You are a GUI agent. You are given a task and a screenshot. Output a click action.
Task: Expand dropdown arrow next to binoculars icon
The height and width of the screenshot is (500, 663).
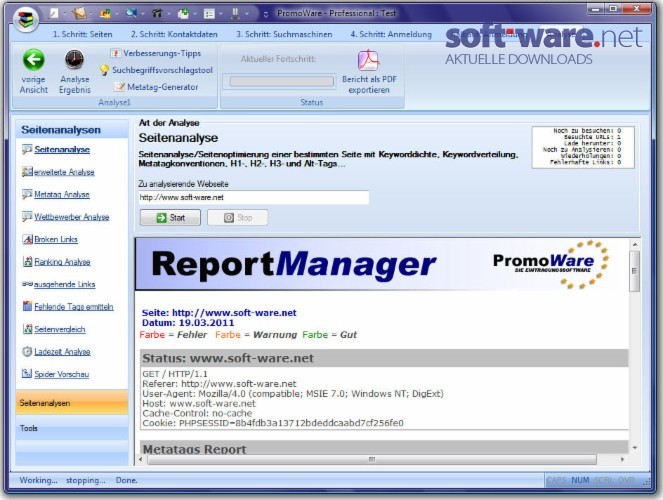point(168,14)
